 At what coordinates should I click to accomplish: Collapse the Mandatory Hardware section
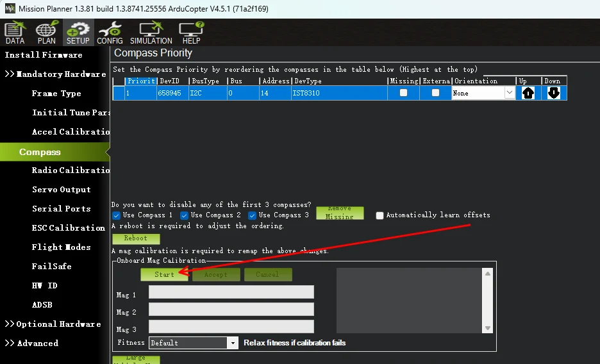point(55,74)
